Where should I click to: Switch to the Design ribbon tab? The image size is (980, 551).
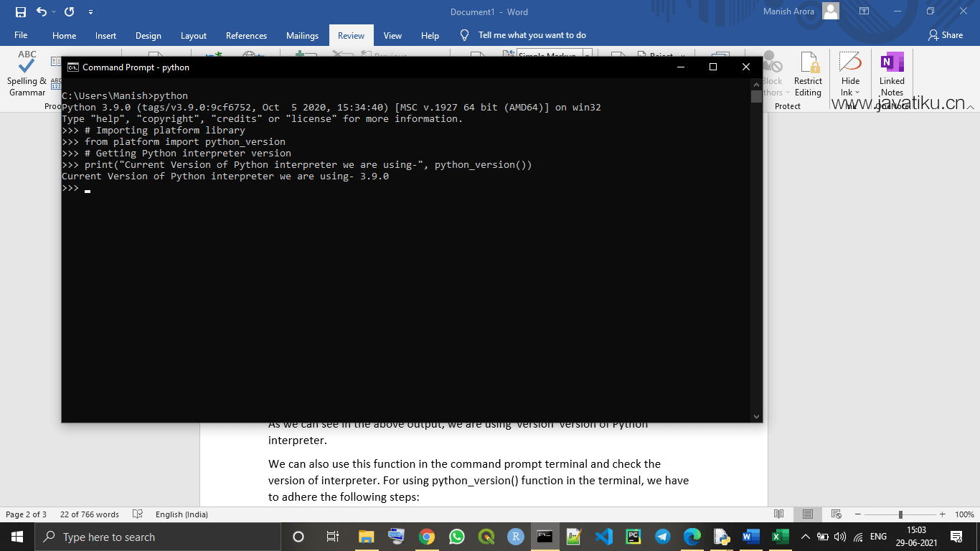pyautogui.click(x=149, y=35)
